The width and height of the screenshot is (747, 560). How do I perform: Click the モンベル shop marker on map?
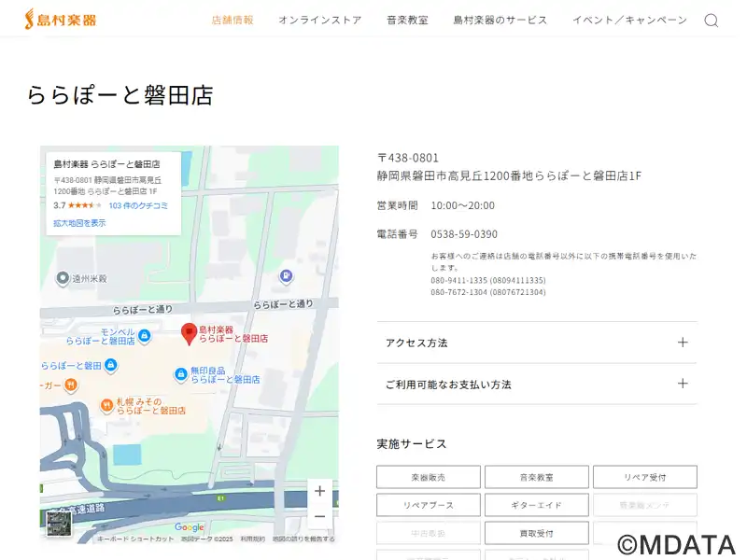pyautogui.click(x=143, y=335)
